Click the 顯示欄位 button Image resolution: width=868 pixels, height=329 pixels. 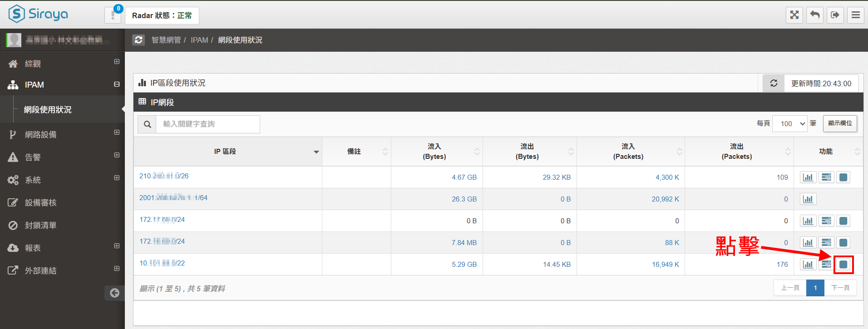pos(839,123)
